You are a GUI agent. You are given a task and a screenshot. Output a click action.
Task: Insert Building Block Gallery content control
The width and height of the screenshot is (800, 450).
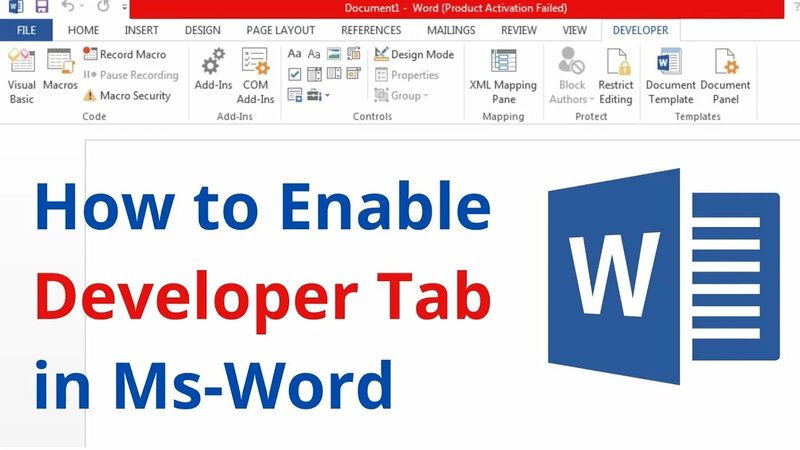354,54
